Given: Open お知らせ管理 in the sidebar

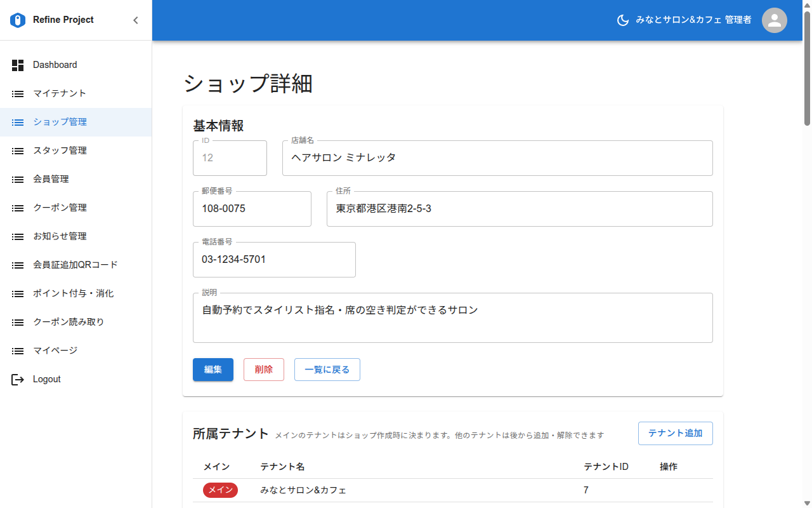Looking at the screenshot, I should click(75, 236).
